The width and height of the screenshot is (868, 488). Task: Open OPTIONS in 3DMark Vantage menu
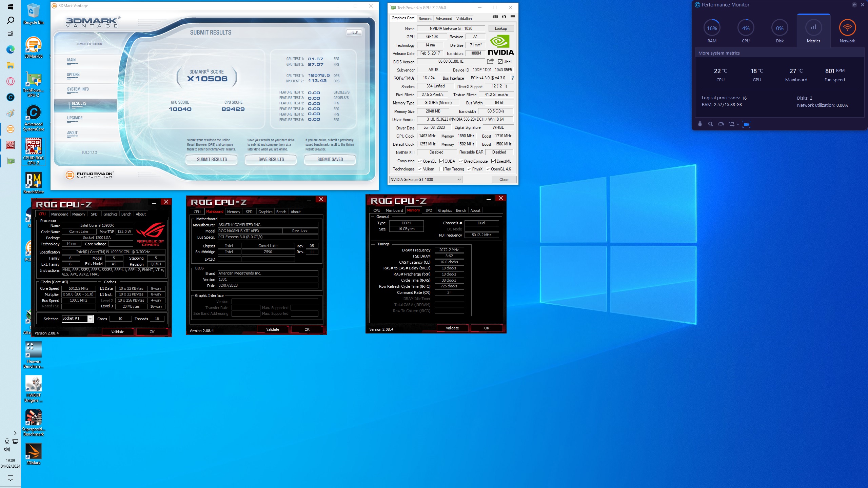[73, 75]
